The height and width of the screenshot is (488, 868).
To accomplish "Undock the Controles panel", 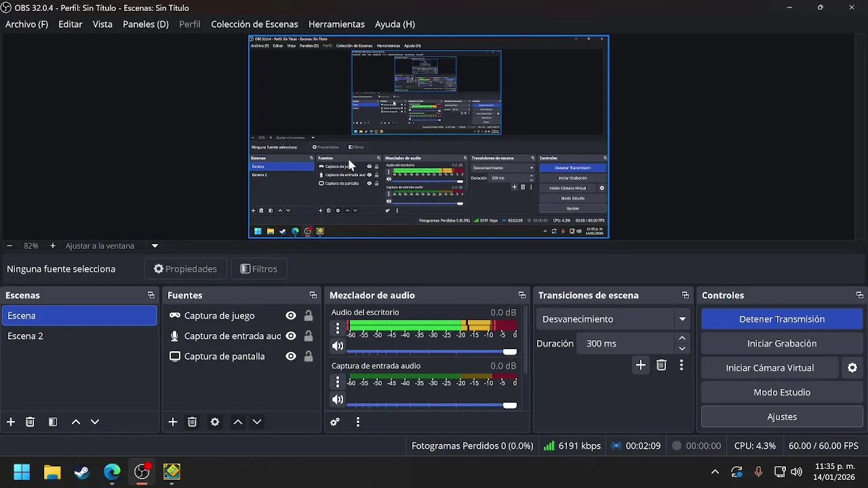I will tap(860, 296).
